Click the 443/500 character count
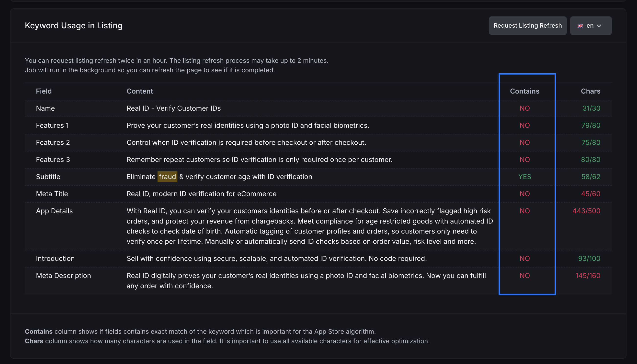Viewport: 637px width, 364px height. (x=586, y=211)
